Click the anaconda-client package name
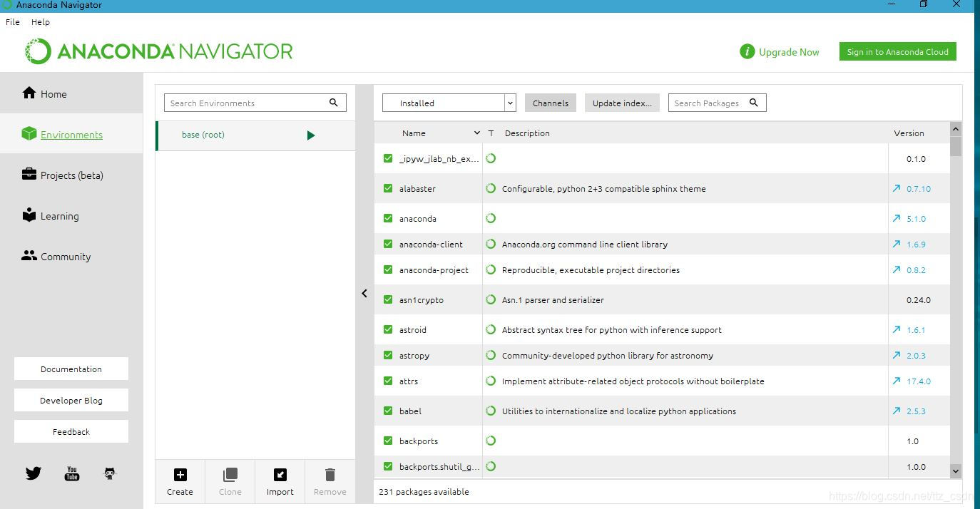Screen dimensions: 980x509 [x=431, y=245]
